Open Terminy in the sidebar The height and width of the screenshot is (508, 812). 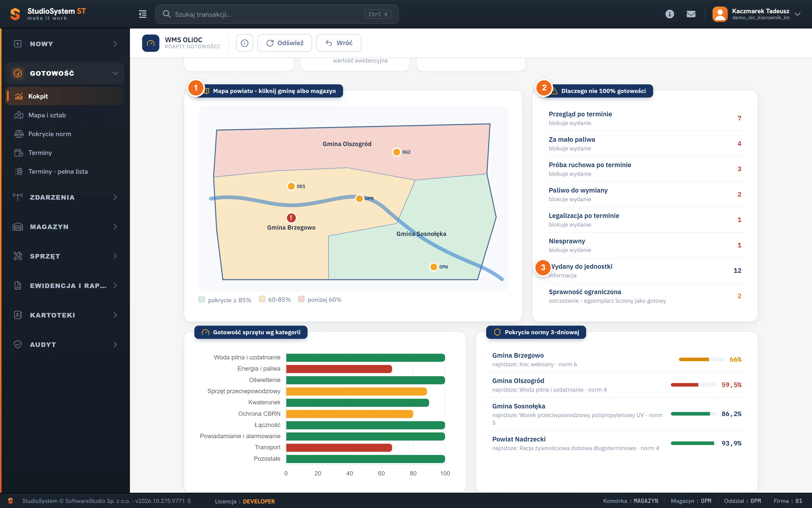[x=65, y=153]
